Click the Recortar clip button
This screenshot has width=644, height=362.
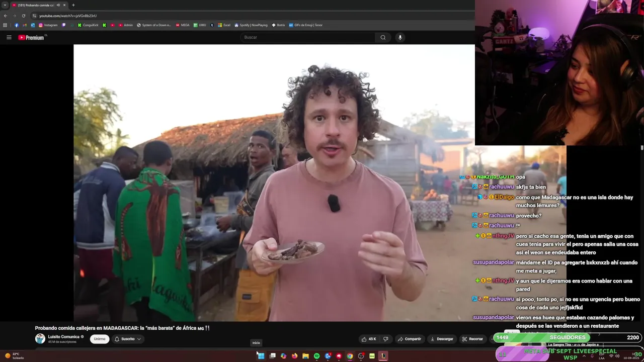472,339
